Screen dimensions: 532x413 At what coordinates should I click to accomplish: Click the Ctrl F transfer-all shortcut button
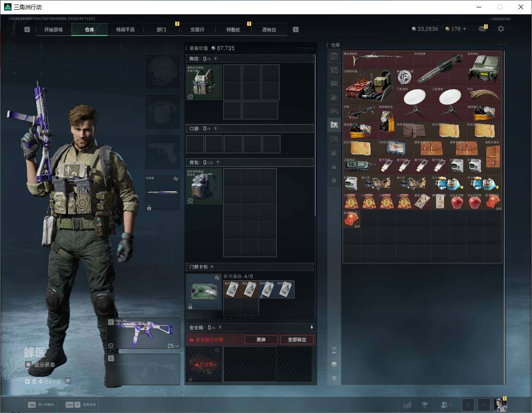click(x=80, y=405)
